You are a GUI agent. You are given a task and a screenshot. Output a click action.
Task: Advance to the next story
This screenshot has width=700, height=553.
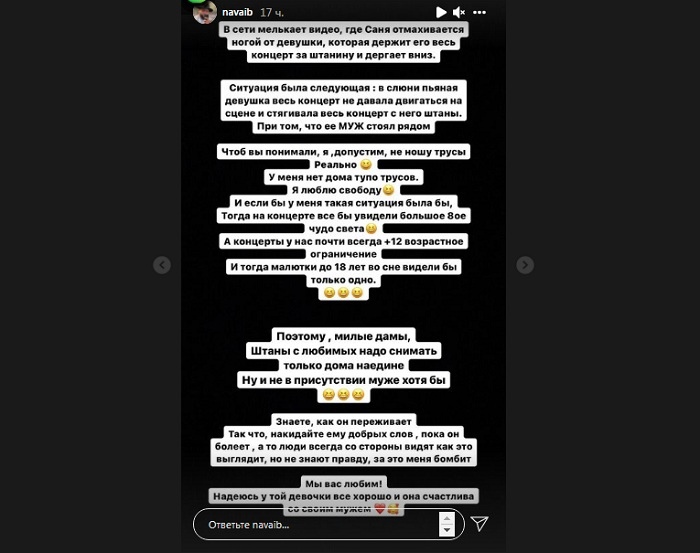pyautogui.click(x=525, y=265)
